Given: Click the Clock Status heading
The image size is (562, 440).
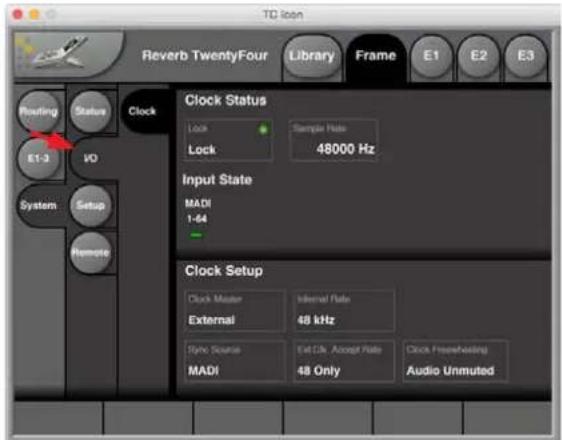Looking at the screenshot, I should 225,100.
